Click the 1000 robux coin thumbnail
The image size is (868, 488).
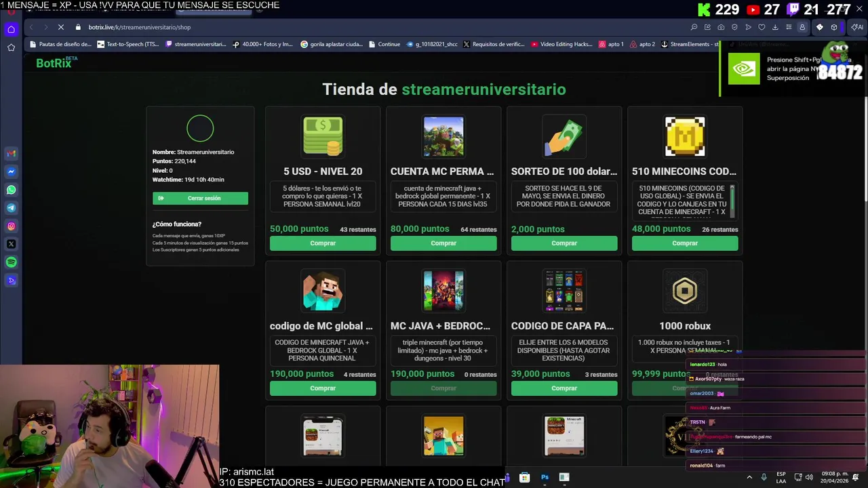click(685, 291)
